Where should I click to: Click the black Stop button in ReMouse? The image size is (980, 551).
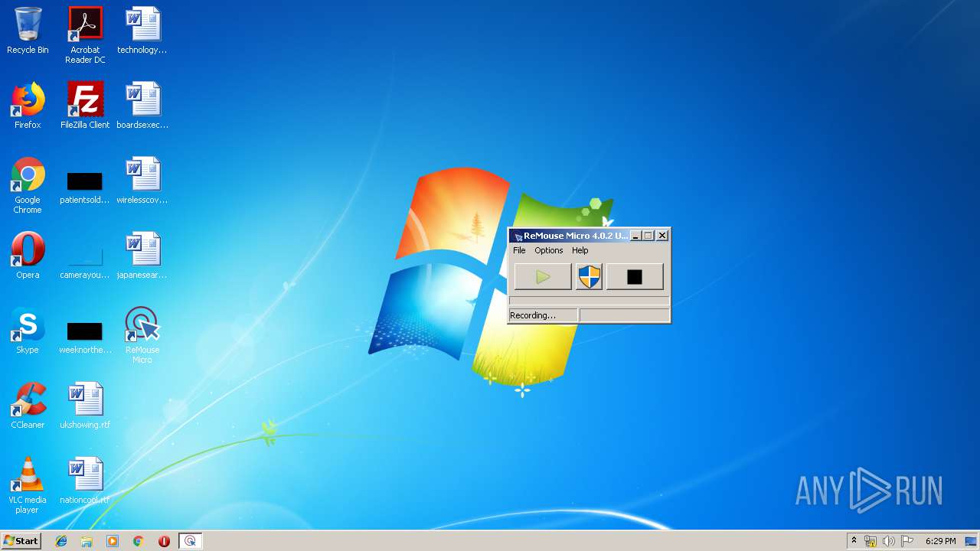pos(635,277)
